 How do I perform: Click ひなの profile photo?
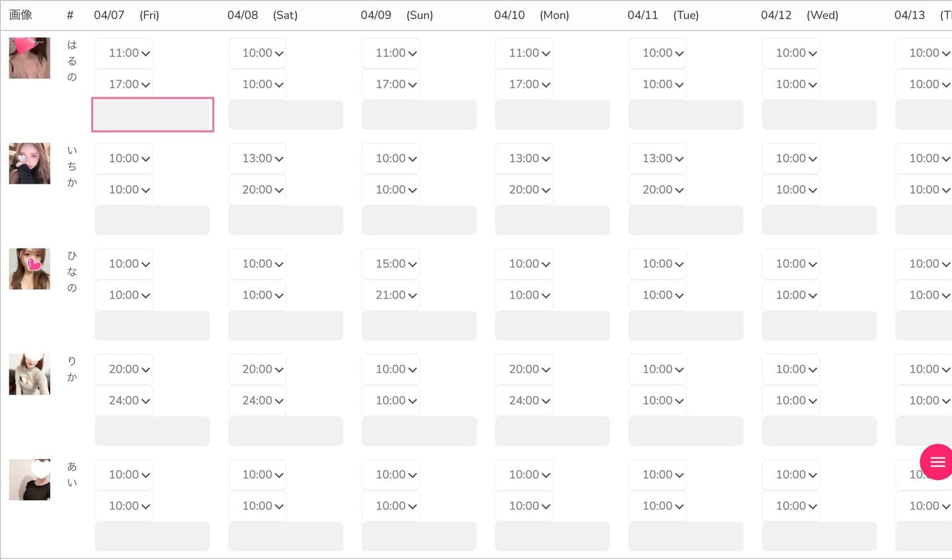coord(30,269)
